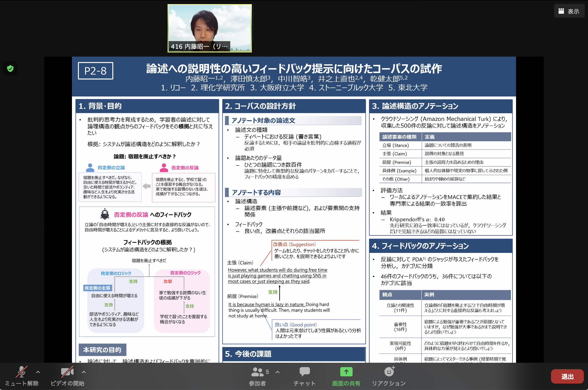Click the underlined sentence 'However, what students will do'
588x390 pixels.
click(278, 276)
